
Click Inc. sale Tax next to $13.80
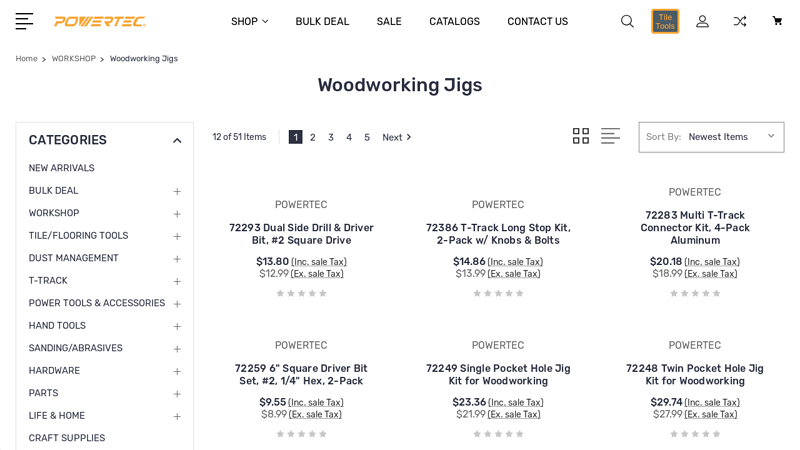pyautogui.click(x=319, y=262)
